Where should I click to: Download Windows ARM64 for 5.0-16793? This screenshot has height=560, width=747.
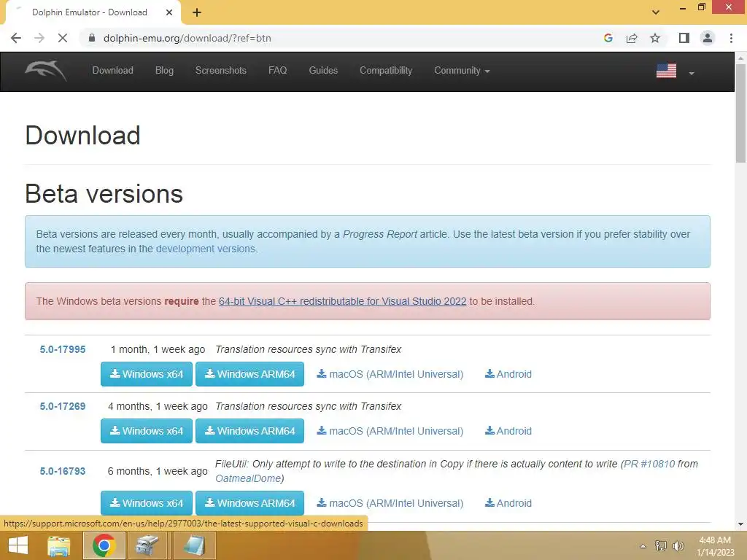pyautogui.click(x=249, y=503)
